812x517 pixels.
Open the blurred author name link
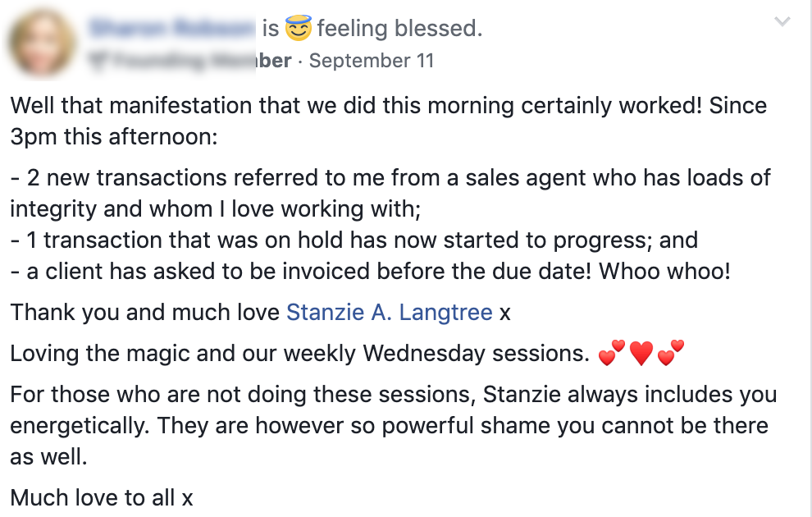[172, 29]
